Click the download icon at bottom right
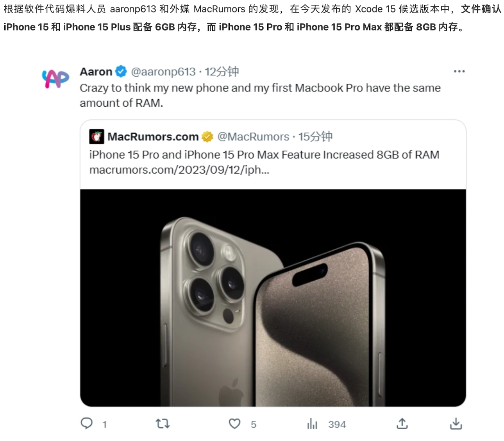Viewport: 504px width, 441px height. [x=456, y=423]
